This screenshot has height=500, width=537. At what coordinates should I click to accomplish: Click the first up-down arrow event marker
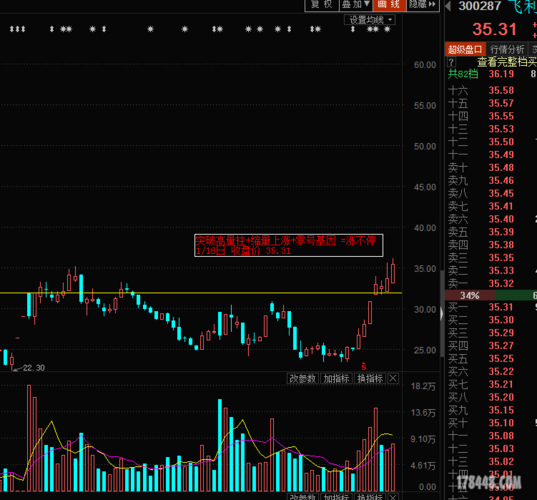tap(12, 29)
